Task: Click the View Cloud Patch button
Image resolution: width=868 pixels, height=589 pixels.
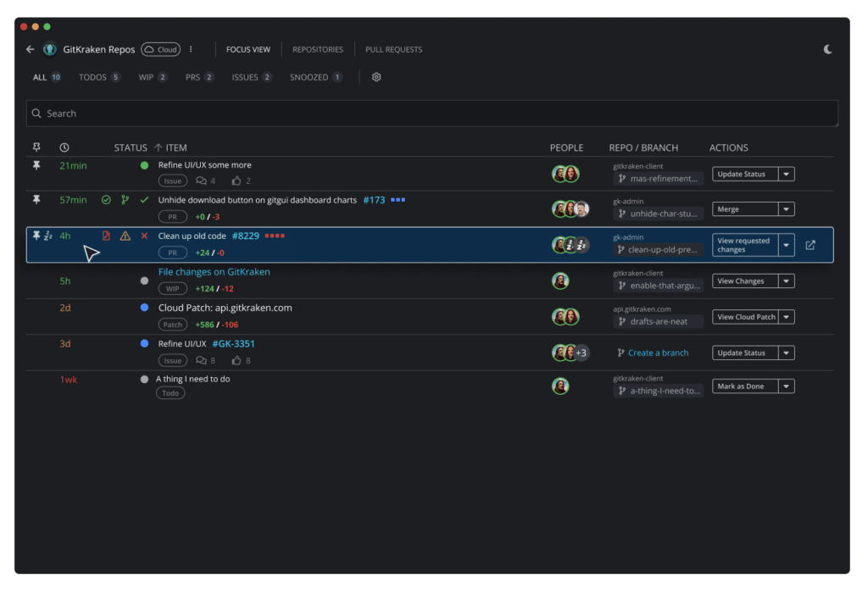Action: pos(745,317)
